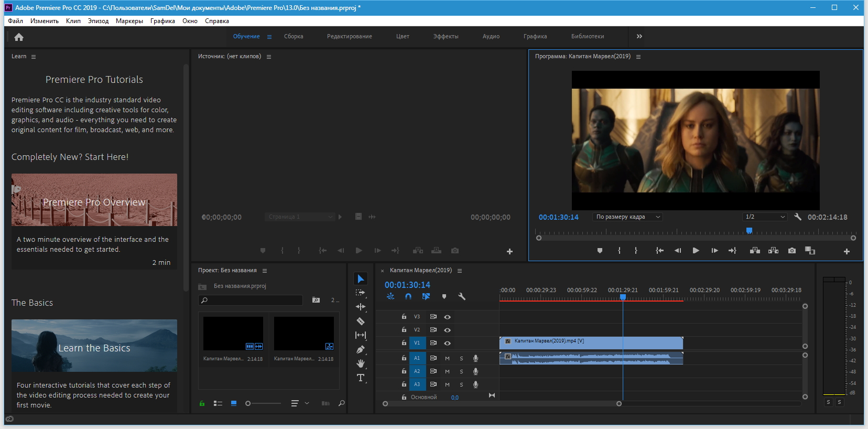The image size is (868, 429).
Task: Toggle sync lock for track V1
Action: coord(433,343)
